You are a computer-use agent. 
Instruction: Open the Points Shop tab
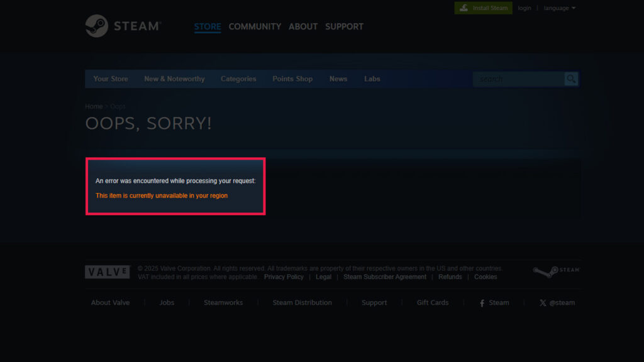point(292,79)
